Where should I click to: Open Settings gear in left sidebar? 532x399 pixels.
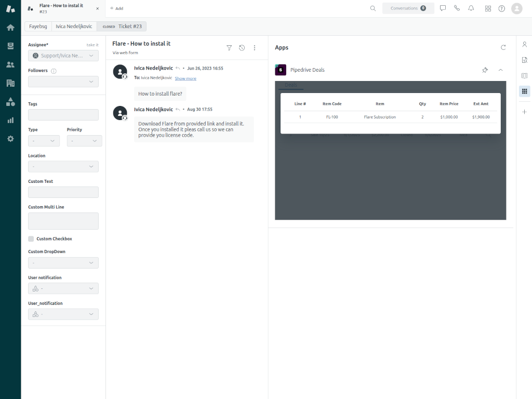tap(10, 139)
